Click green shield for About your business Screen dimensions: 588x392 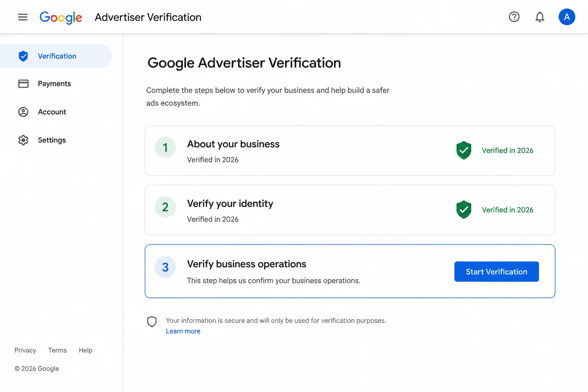(x=464, y=150)
